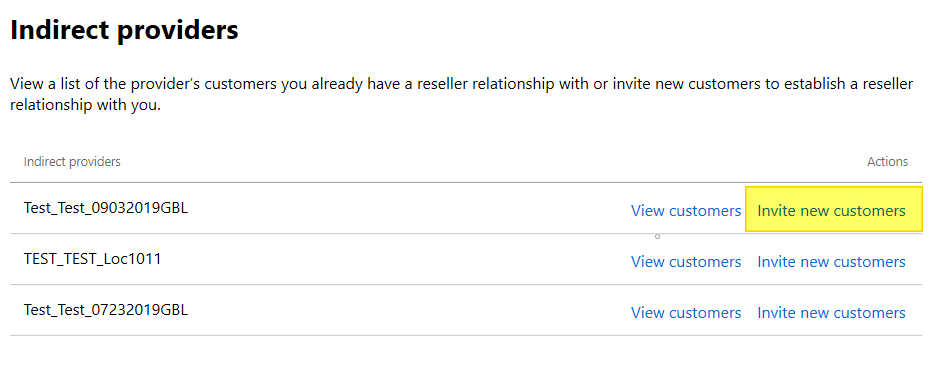
Task: Click "relationship with you." description text
Action: [85, 105]
